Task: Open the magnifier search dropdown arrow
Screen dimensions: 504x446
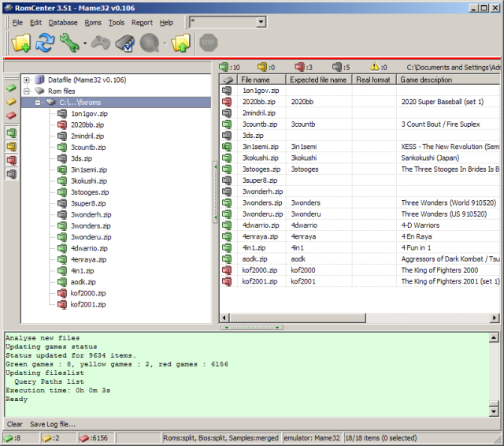Action: pos(165,43)
